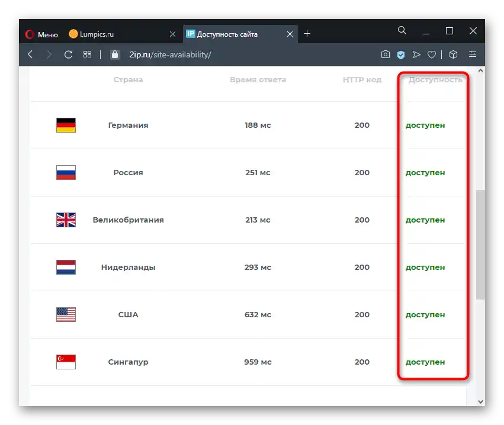Open the Speed Dial grid icon
Screen dimensions: 504x425
tap(87, 54)
